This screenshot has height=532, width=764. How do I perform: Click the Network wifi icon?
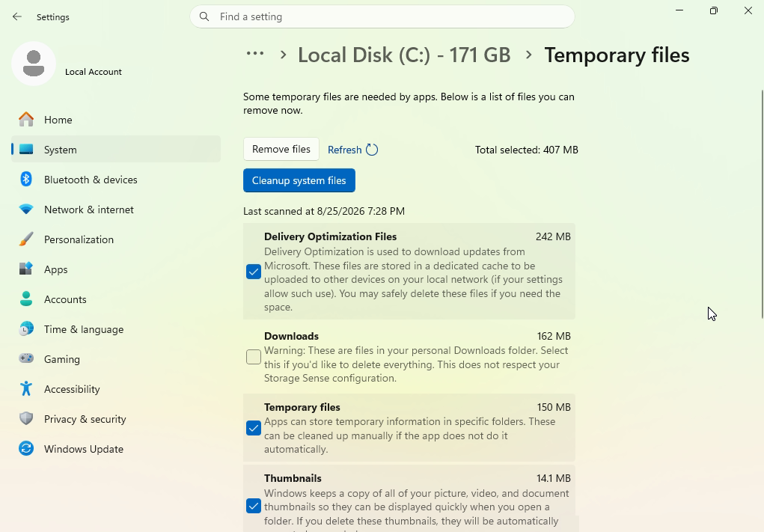pyautogui.click(x=26, y=210)
